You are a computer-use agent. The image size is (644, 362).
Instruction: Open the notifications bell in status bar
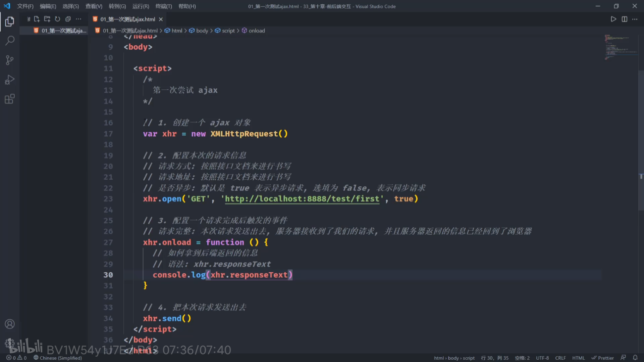(635, 358)
